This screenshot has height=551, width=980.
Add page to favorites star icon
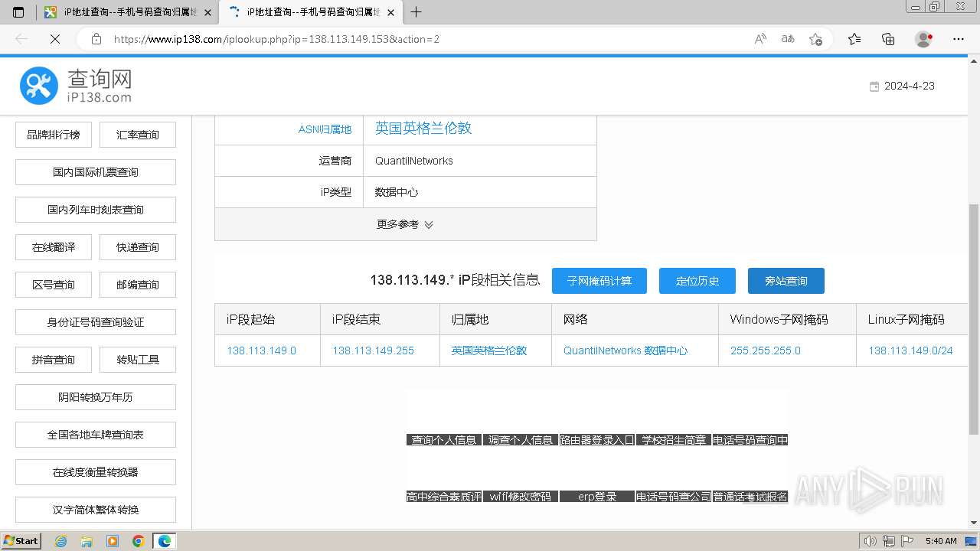point(815,39)
